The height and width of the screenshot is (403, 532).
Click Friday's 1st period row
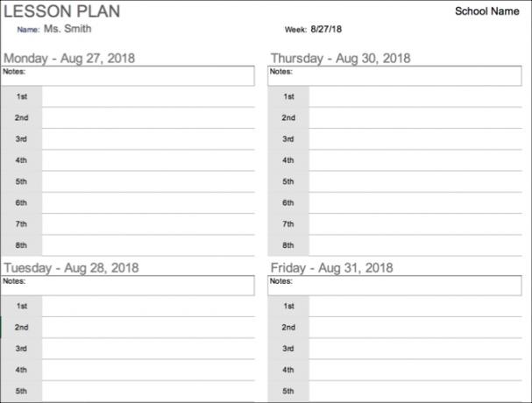pyautogui.click(x=394, y=307)
